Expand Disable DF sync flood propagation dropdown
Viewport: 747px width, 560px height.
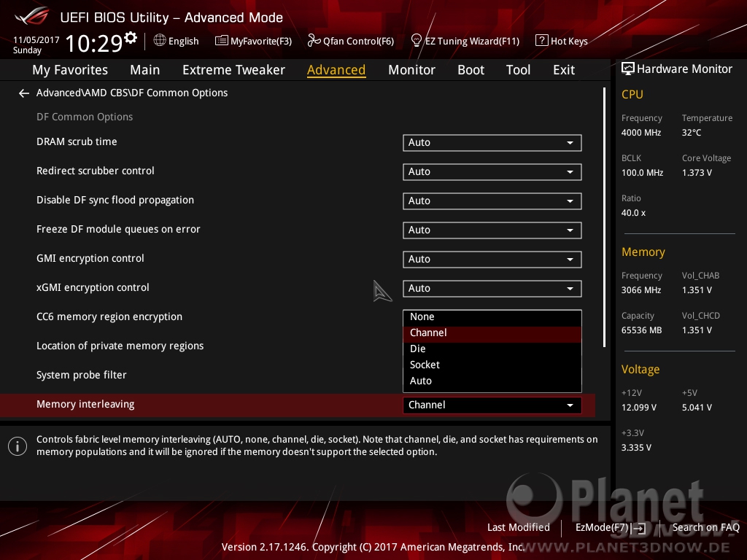[x=492, y=201]
